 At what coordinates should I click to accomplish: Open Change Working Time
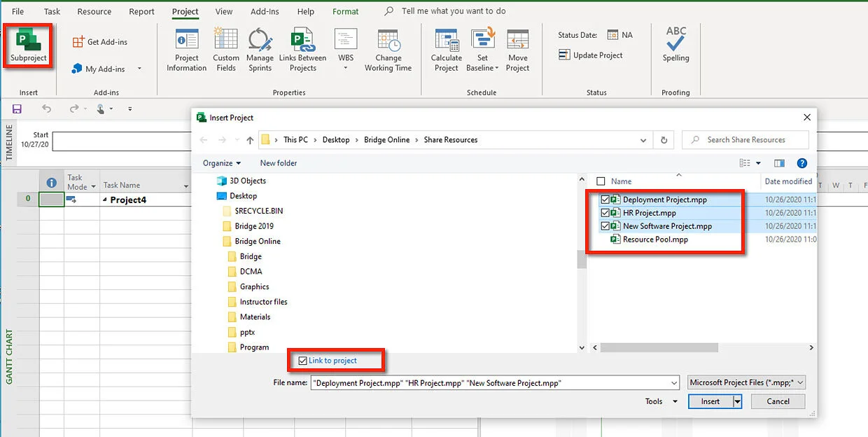[x=388, y=50]
